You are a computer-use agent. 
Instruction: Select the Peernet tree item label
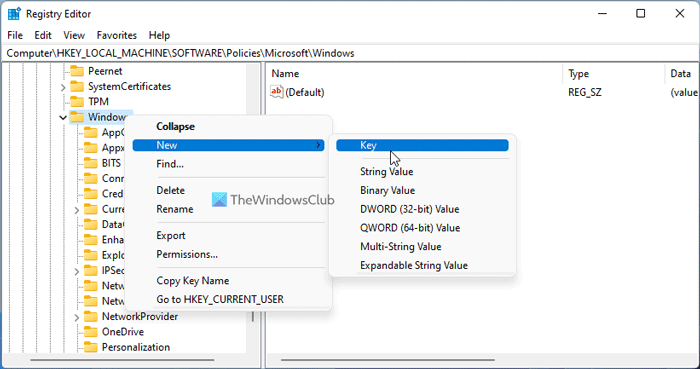click(105, 71)
